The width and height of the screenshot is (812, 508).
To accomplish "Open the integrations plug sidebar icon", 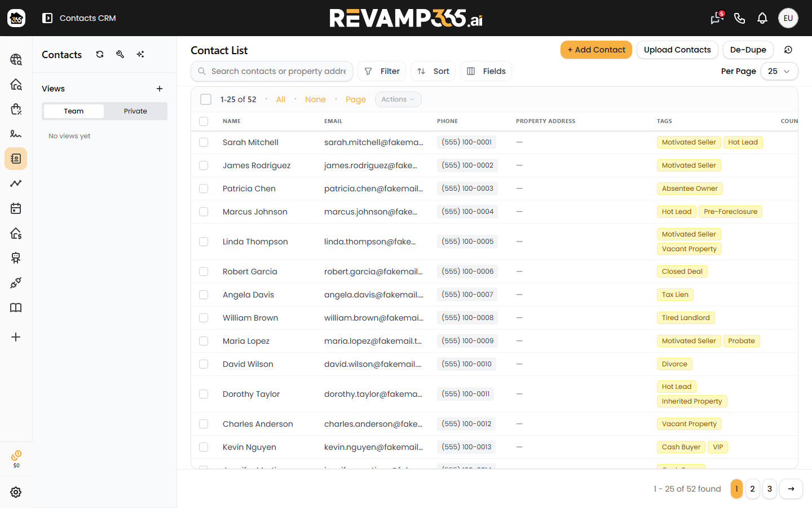I will pyautogui.click(x=16, y=283).
